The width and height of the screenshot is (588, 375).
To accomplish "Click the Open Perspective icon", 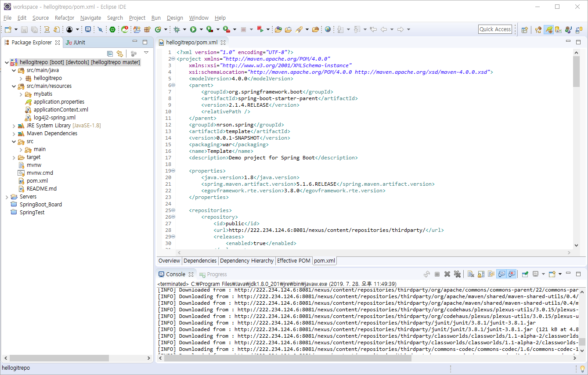I will pos(524,29).
